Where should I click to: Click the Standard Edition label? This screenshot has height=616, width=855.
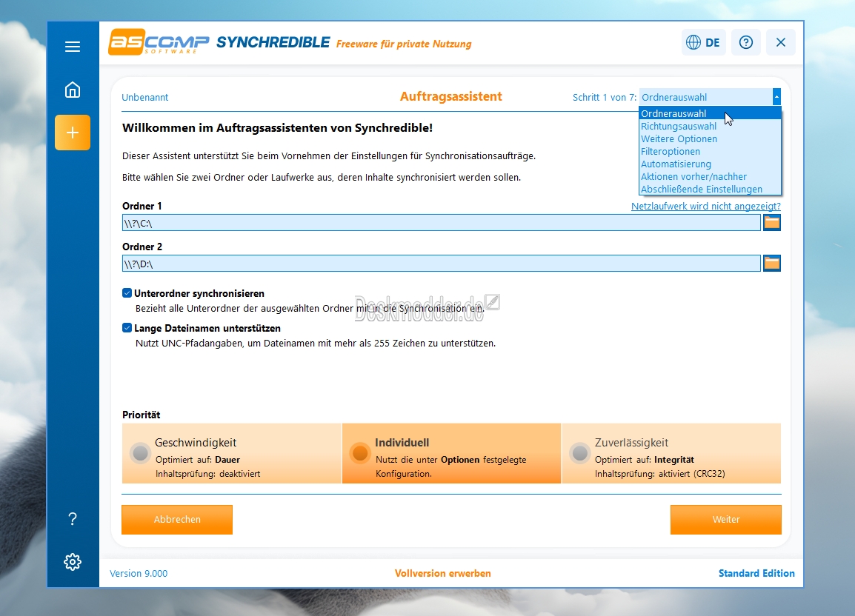coord(756,573)
